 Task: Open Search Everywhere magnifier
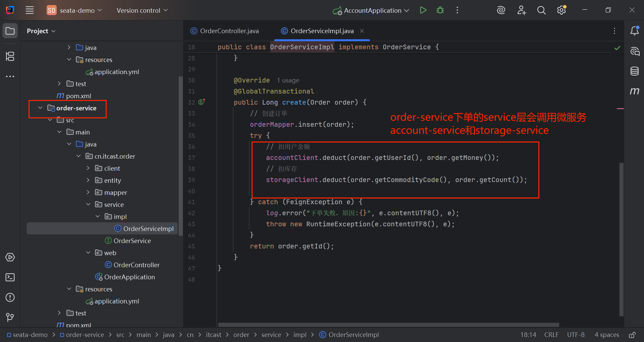541,10
